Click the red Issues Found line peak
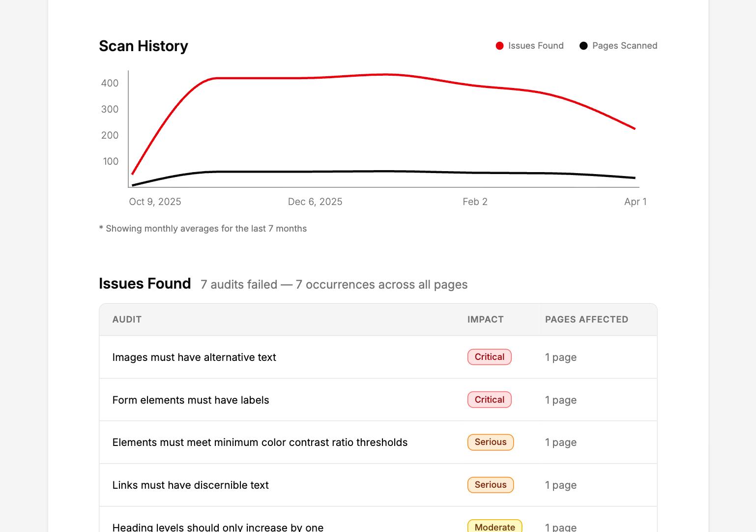756x532 pixels. coord(387,75)
